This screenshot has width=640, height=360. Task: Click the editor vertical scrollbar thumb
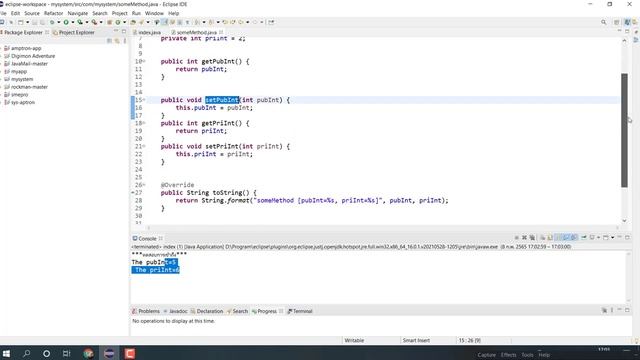pyautogui.click(x=624, y=131)
